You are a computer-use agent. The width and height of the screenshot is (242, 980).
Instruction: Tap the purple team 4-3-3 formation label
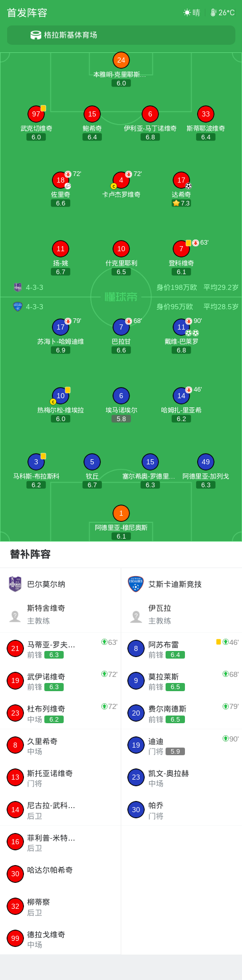(x=35, y=287)
